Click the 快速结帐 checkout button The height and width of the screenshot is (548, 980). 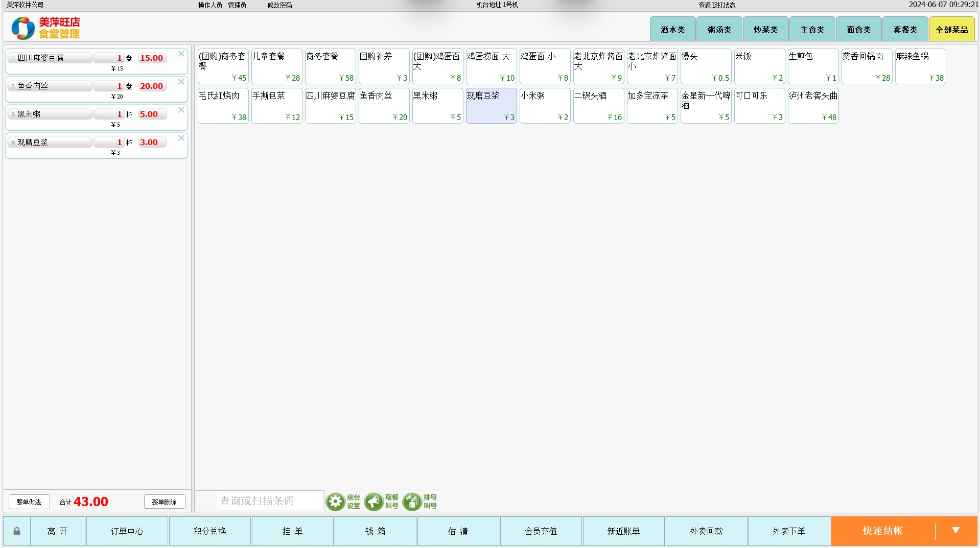coord(882,531)
